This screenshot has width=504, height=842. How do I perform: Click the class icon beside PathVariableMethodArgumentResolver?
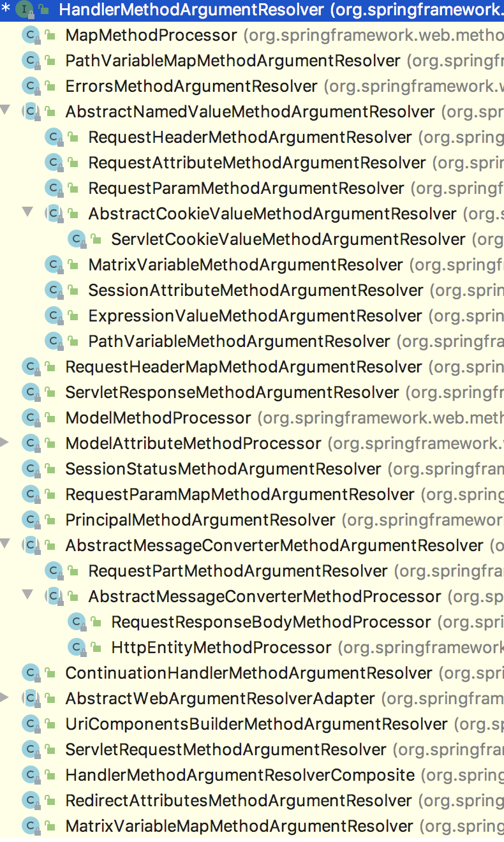tap(54, 341)
